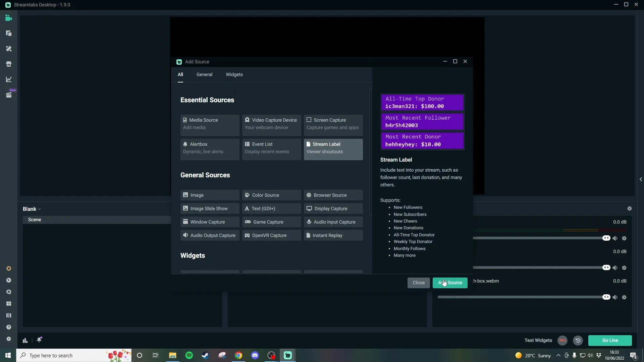Open the Settings gear at the sidebar bottom

point(9,339)
